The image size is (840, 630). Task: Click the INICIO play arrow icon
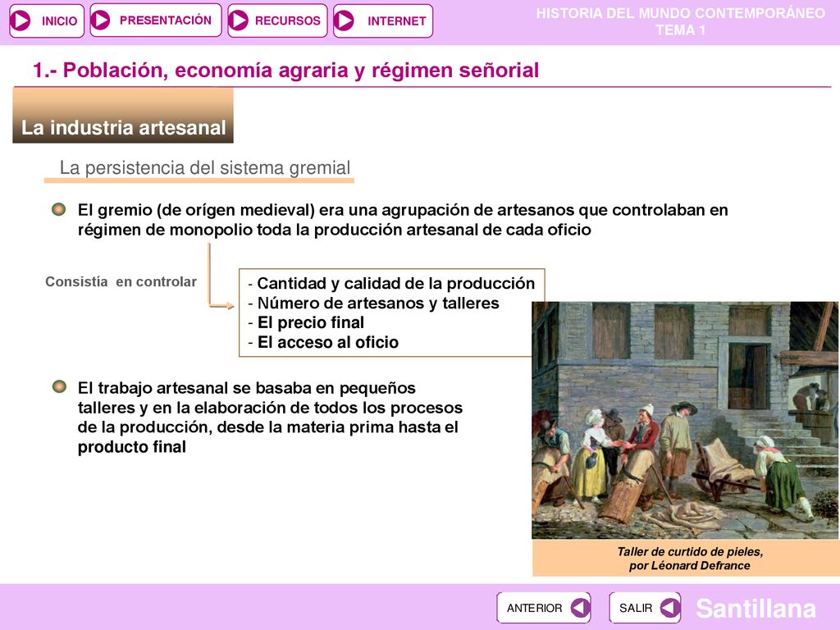click(x=21, y=21)
